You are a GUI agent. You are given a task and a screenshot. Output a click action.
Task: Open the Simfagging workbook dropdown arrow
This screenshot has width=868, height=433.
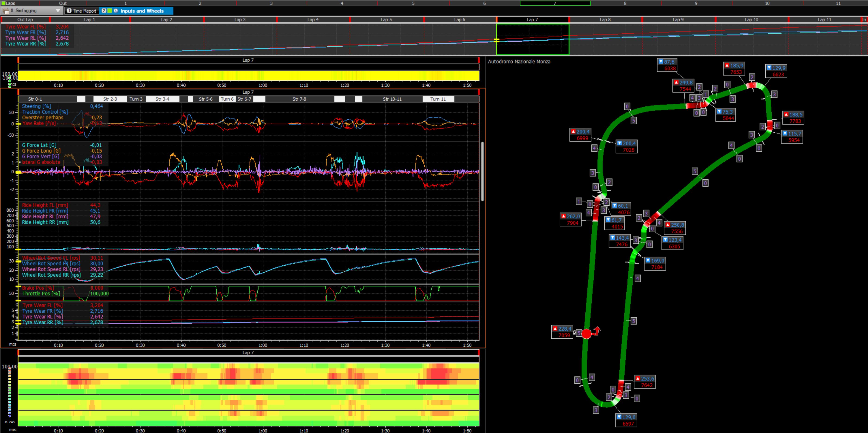click(x=58, y=11)
